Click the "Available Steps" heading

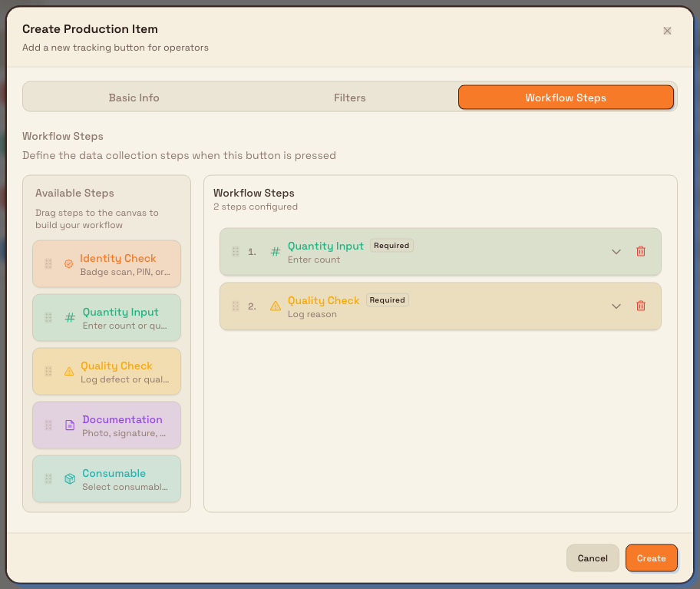tap(74, 193)
